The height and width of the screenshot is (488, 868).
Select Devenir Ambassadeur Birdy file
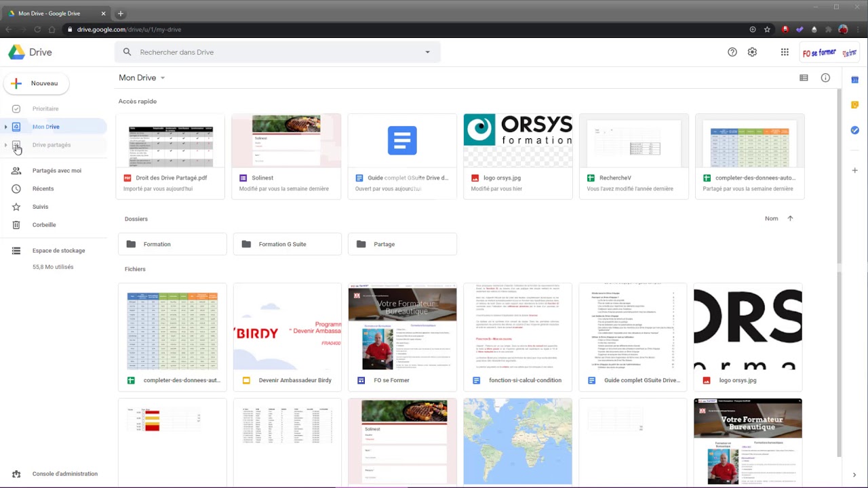288,338
